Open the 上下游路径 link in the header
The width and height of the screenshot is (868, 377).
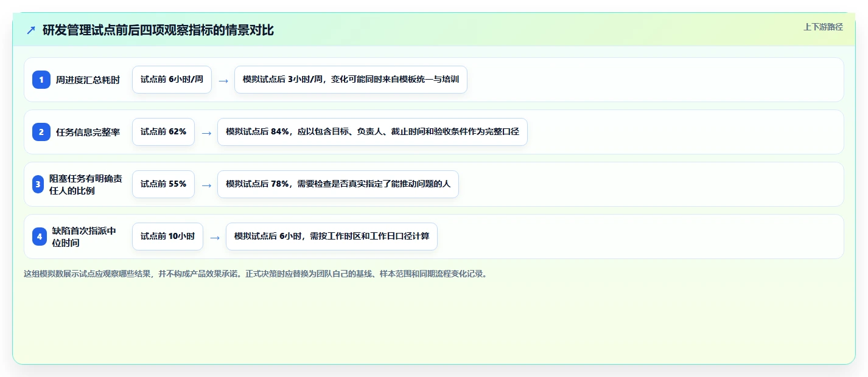823,27
